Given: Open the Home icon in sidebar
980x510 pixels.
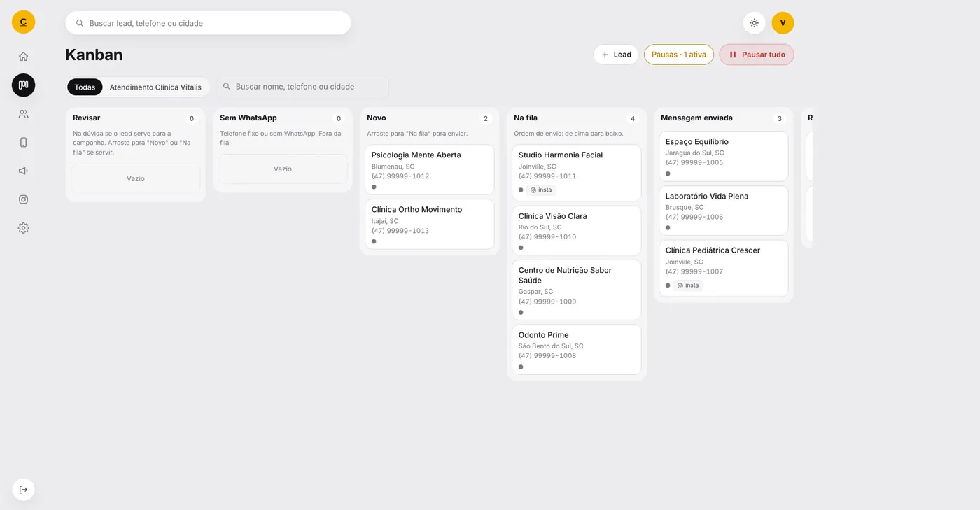Looking at the screenshot, I should (x=23, y=57).
